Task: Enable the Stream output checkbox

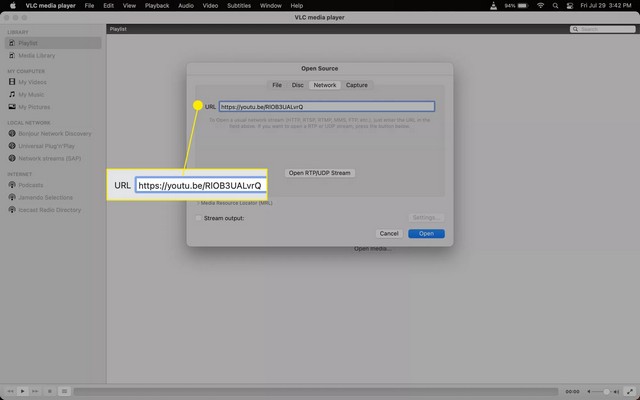Action: pos(198,217)
